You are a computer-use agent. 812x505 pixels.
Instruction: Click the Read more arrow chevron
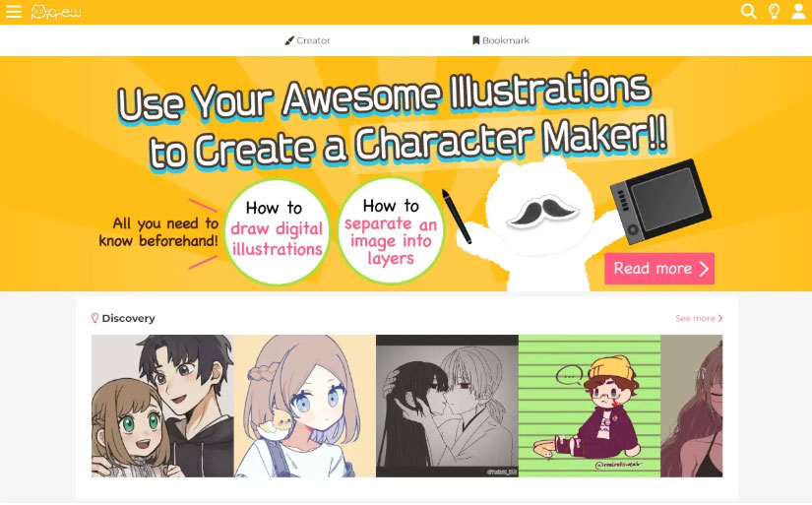tap(704, 269)
